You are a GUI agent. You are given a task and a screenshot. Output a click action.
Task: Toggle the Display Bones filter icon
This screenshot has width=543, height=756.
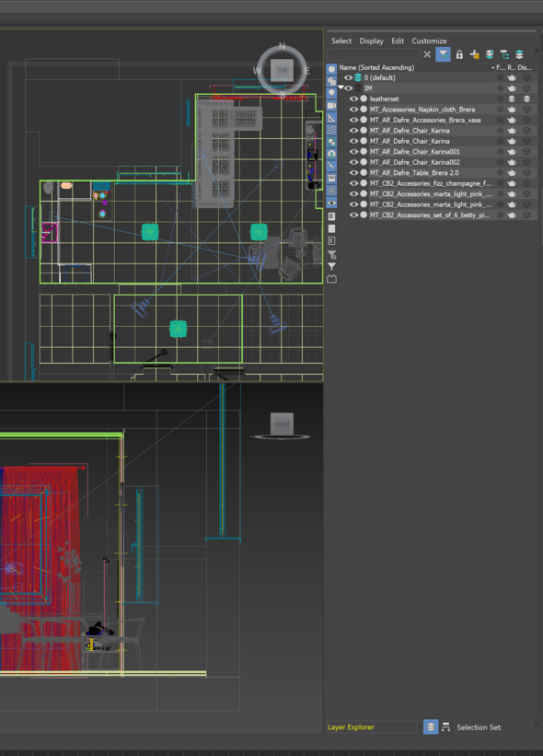point(331,166)
